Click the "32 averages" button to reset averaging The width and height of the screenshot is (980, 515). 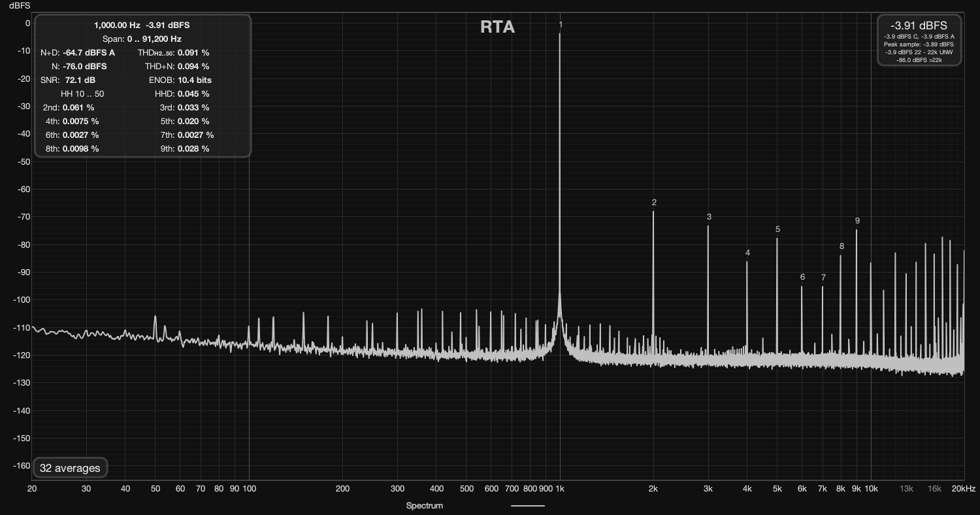tap(70, 468)
